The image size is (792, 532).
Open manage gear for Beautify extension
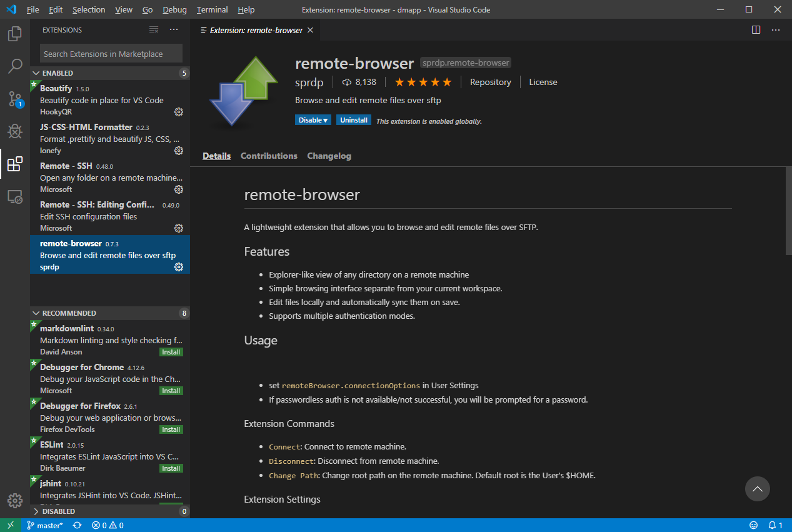(179, 112)
